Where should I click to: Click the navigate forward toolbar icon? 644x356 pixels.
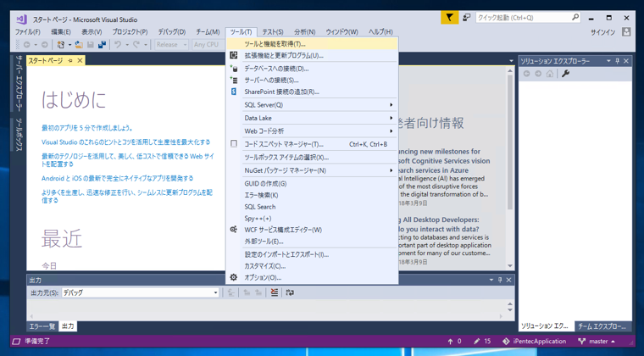(44, 45)
